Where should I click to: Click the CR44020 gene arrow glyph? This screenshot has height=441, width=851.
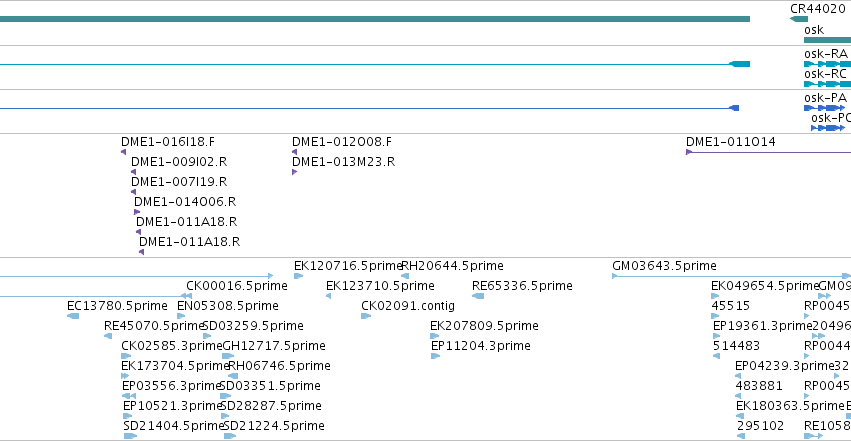point(799,19)
